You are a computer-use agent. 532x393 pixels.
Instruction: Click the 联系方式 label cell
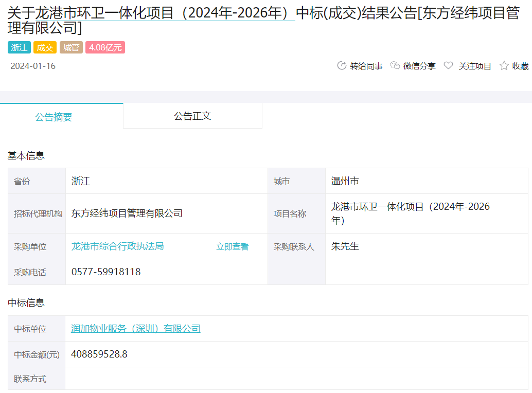(37, 379)
